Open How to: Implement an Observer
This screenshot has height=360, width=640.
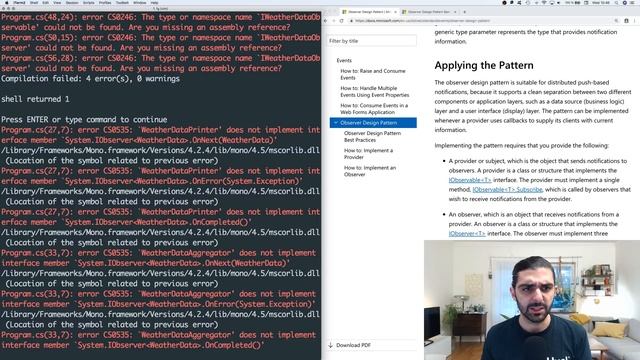pos(370,171)
